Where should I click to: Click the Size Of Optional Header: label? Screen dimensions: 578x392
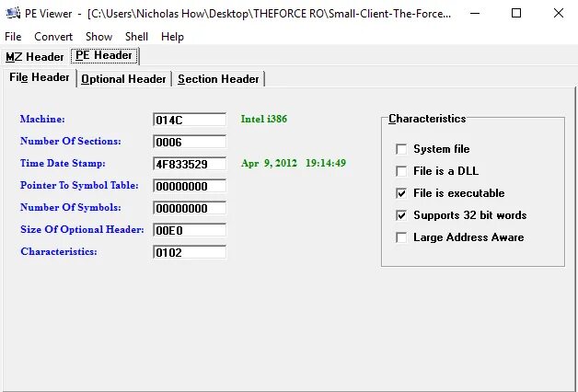tap(82, 229)
